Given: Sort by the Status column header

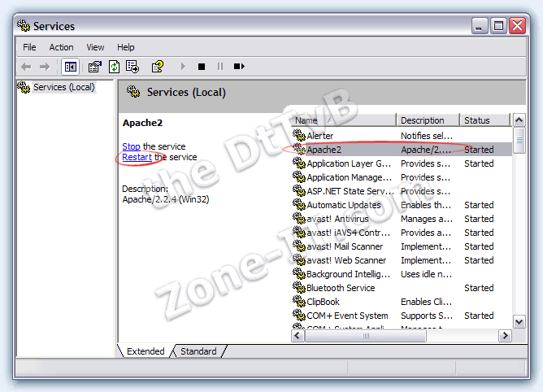Looking at the screenshot, I should coord(484,120).
